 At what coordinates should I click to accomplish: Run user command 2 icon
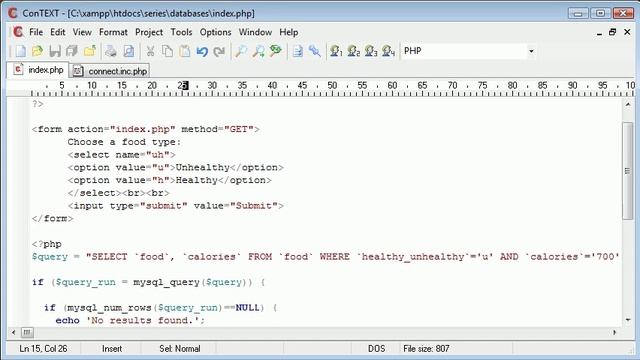353,51
